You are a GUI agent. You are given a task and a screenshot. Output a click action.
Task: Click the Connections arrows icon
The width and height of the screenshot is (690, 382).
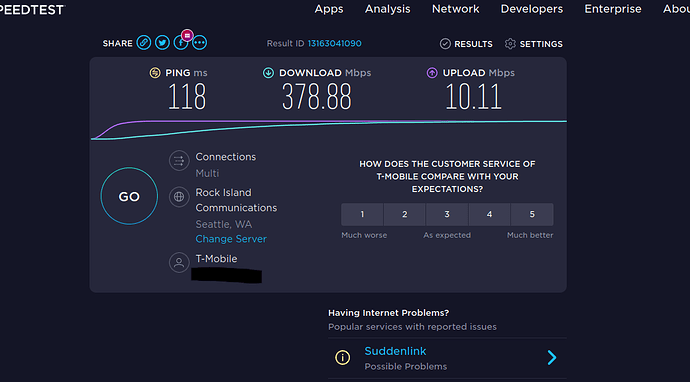click(x=179, y=161)
